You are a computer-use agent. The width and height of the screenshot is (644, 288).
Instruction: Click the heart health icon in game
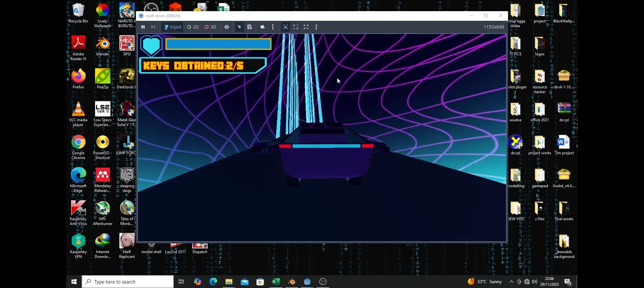pos(151,45)
